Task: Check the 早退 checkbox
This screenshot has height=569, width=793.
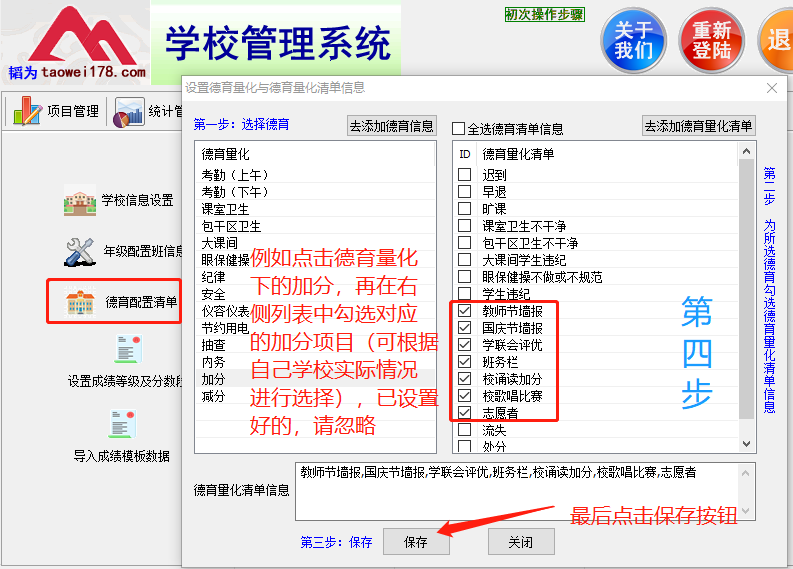Action: (464, 192)
